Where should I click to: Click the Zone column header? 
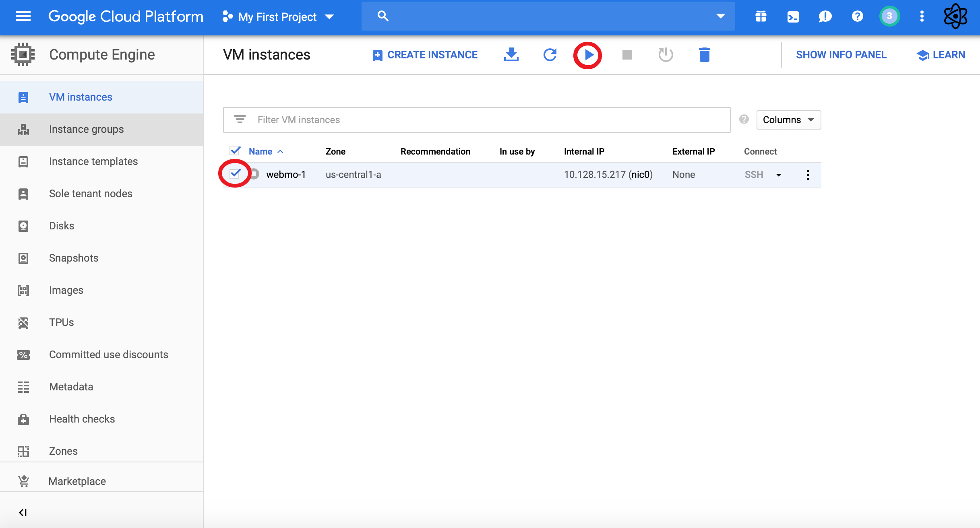click(335, 151)
